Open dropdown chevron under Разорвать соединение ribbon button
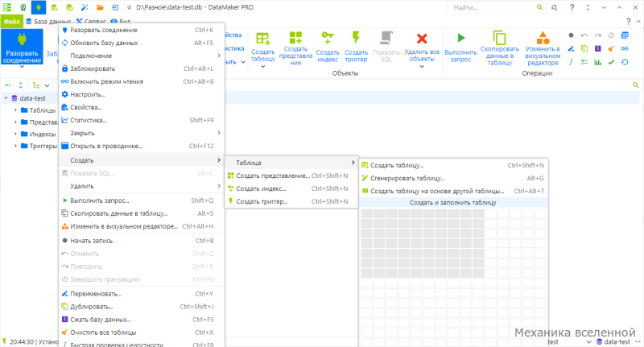The image size is (644, 347). click(x=22, y=67)
